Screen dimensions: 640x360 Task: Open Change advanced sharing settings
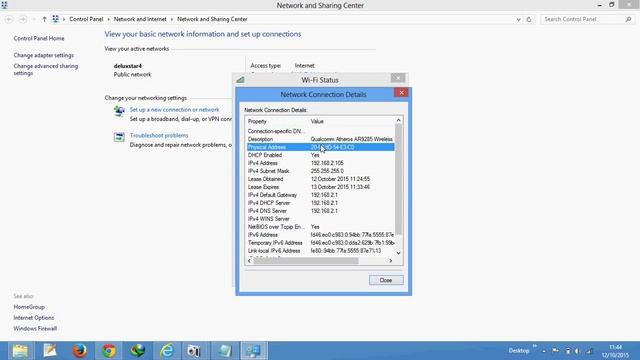(x=46, y=69)
